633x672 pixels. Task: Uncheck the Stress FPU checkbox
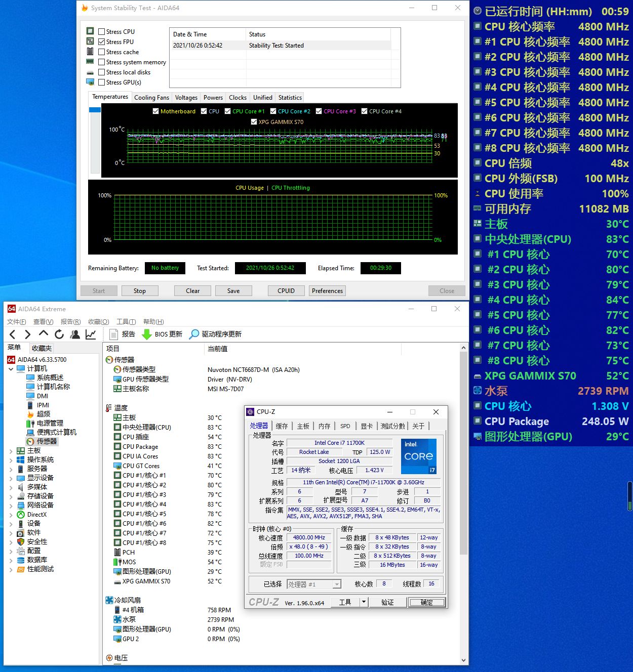coord(102,42)
